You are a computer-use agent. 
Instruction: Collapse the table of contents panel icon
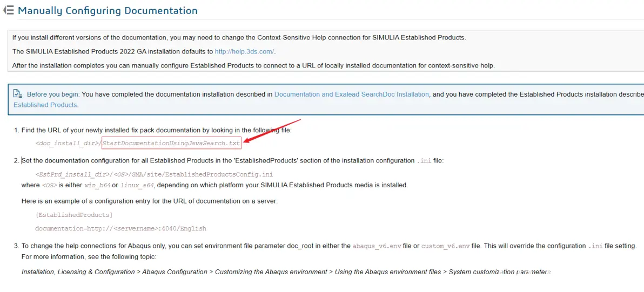(x=8, y=10)
